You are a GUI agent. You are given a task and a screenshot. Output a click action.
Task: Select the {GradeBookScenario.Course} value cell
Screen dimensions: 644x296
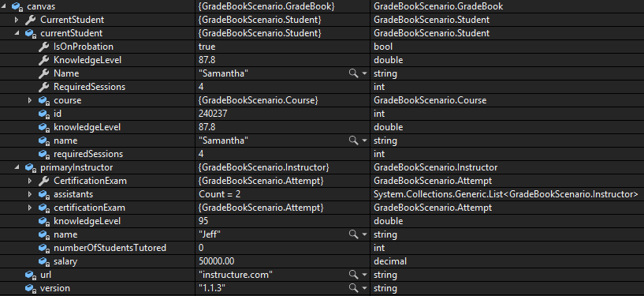tap(258, 101)
